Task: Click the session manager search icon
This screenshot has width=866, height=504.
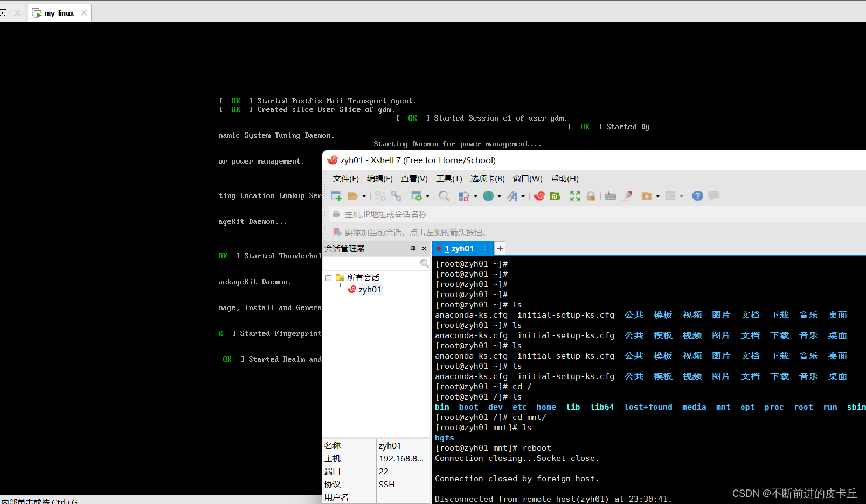Action: [x=425, y=263]
